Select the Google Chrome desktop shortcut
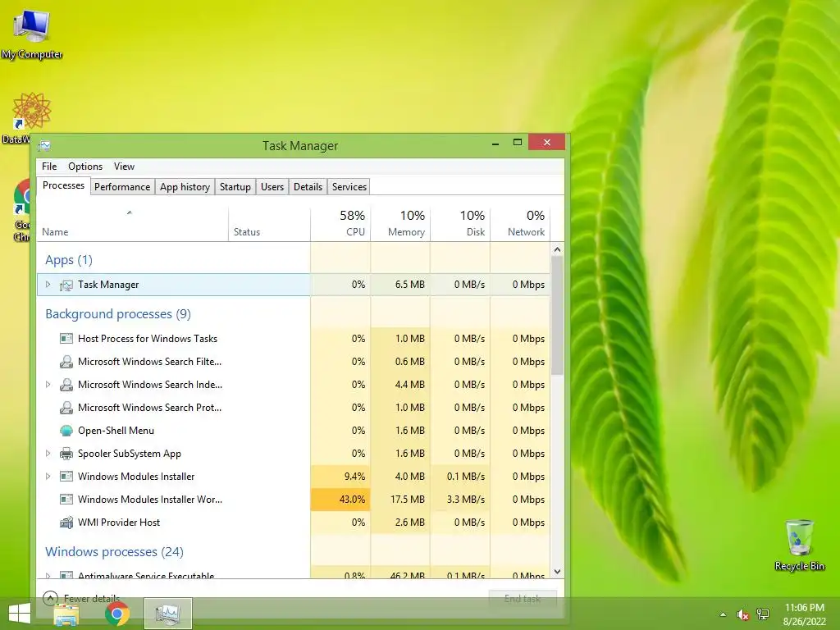840x630 pixels. [22, 211]
